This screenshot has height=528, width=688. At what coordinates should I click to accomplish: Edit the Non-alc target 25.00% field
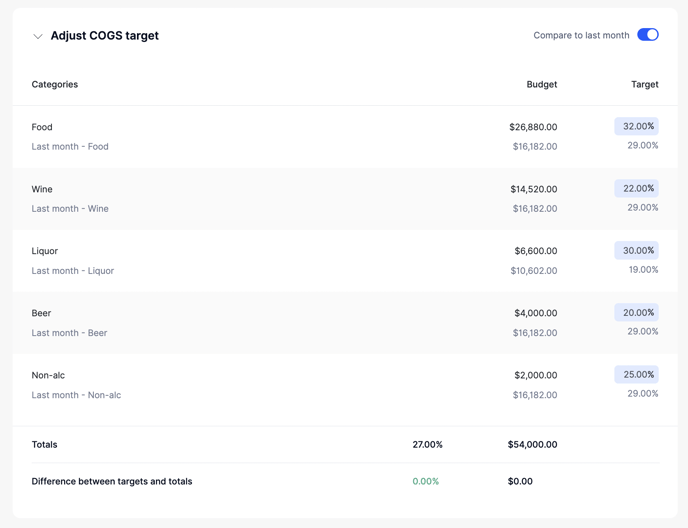point(637,375)
